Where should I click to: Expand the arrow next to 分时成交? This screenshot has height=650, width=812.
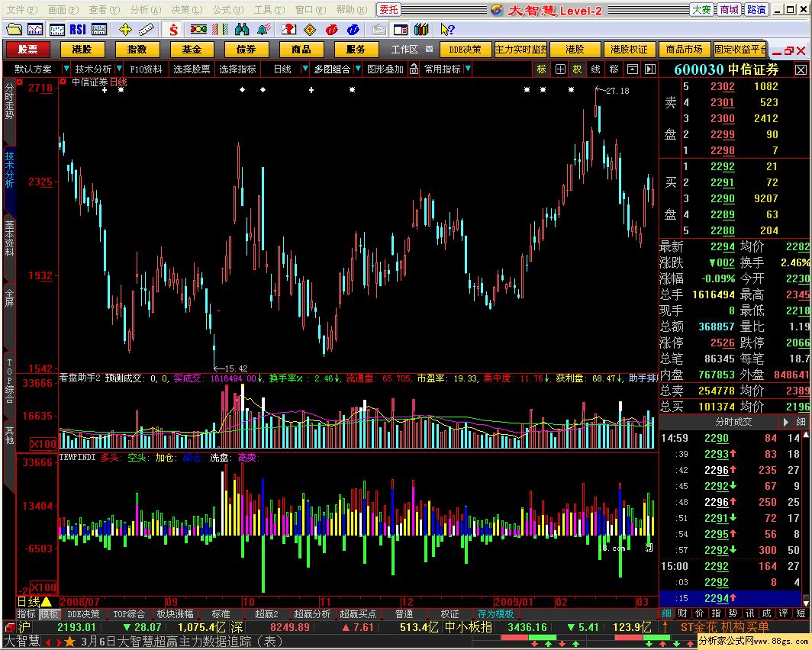(x=786, y=422)
